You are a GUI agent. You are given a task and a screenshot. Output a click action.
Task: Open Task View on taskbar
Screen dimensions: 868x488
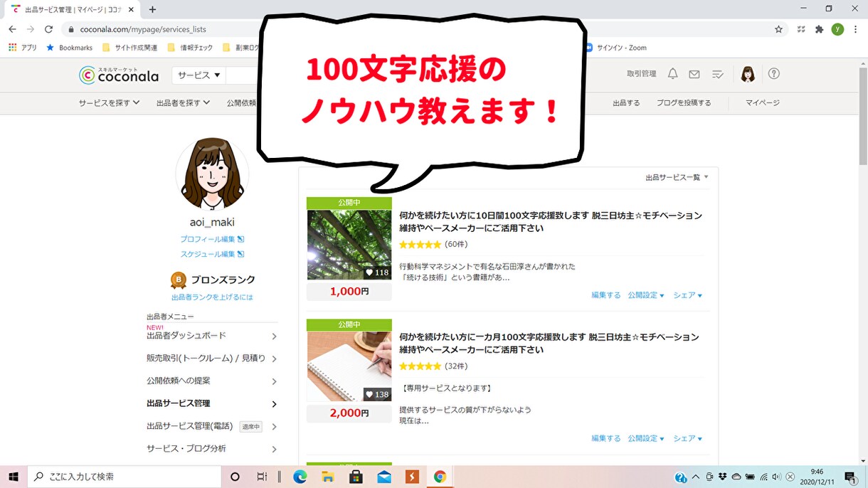[x=262, y=477]
